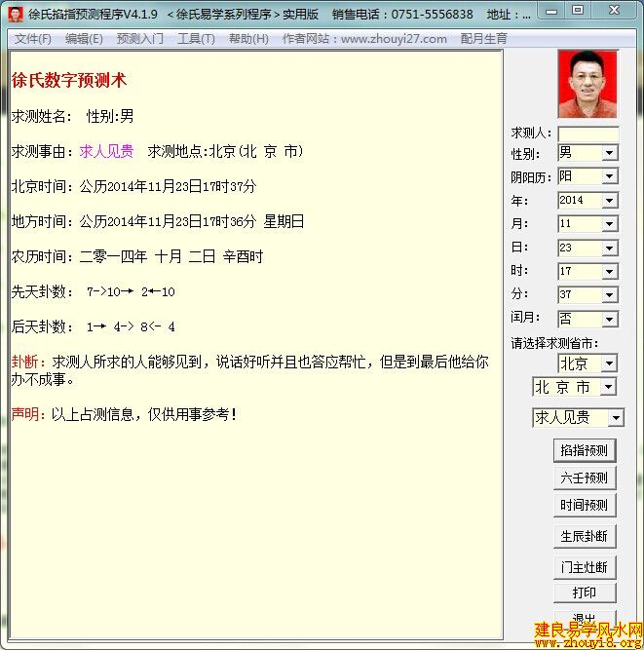Expand the 年 dropdown showing 2014

(609, 201)
